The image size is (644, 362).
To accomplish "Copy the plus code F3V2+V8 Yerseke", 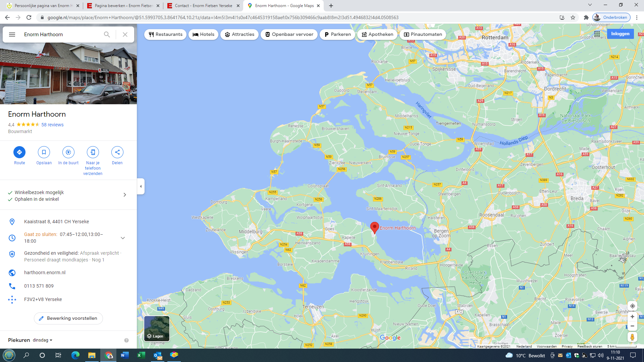I will (x=43, y=299).
